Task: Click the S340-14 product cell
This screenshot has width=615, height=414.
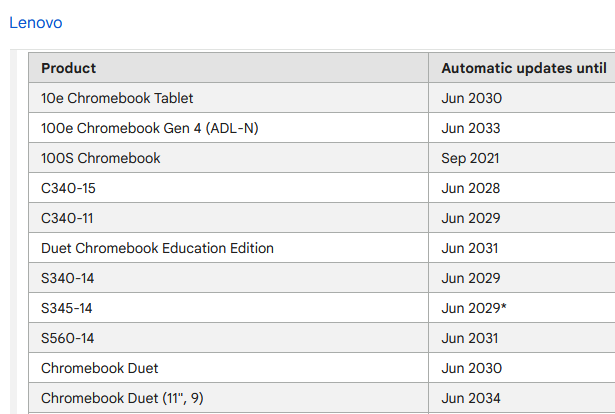Action: tap(67, 278)
